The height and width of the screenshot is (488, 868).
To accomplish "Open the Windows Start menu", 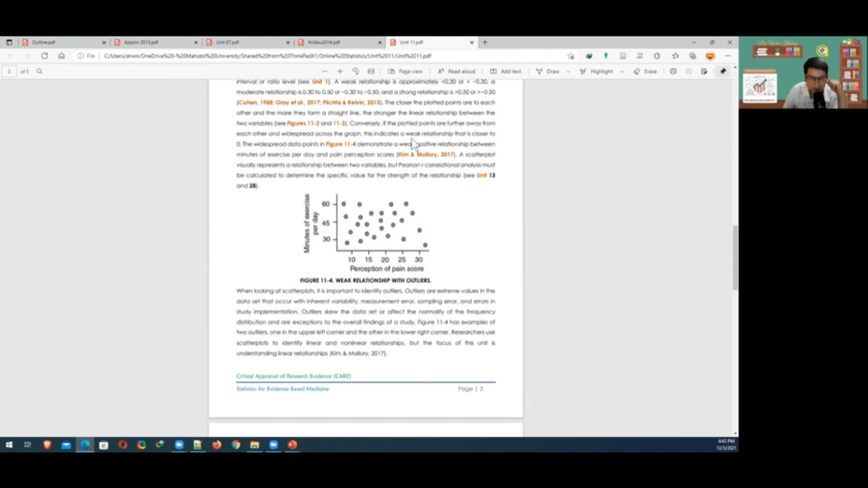I will [8, 445].
